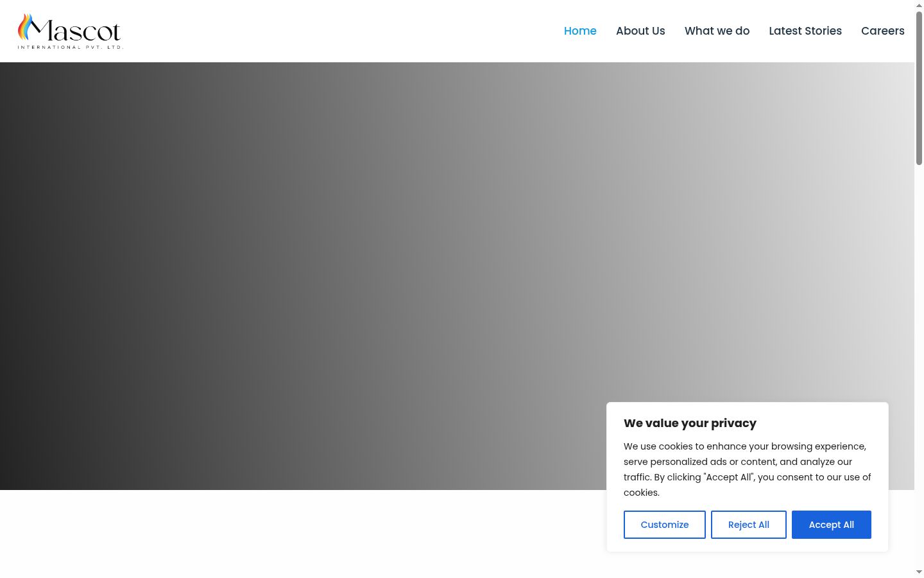
Task: Visit the Latest Stories page
Action: point(805,31)
